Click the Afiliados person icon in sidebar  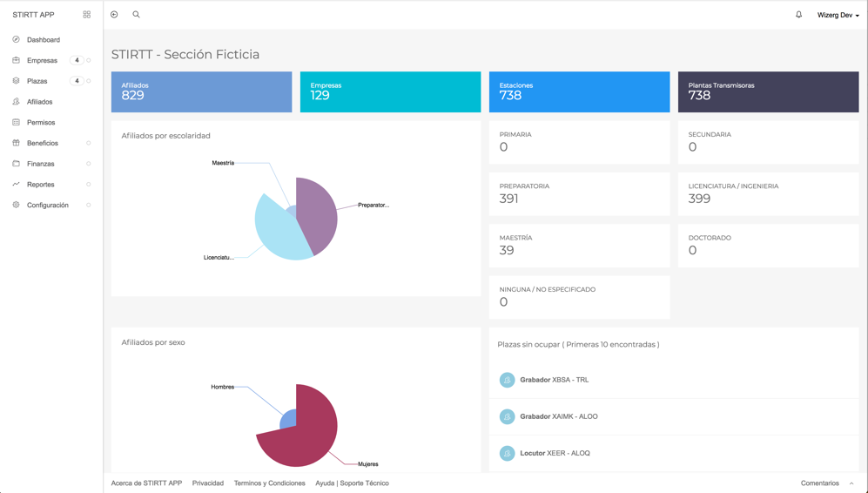click(16, 102)
